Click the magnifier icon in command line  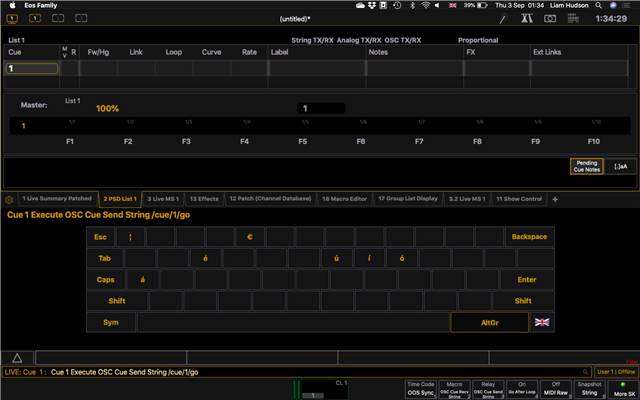click(x=585, y=372)
